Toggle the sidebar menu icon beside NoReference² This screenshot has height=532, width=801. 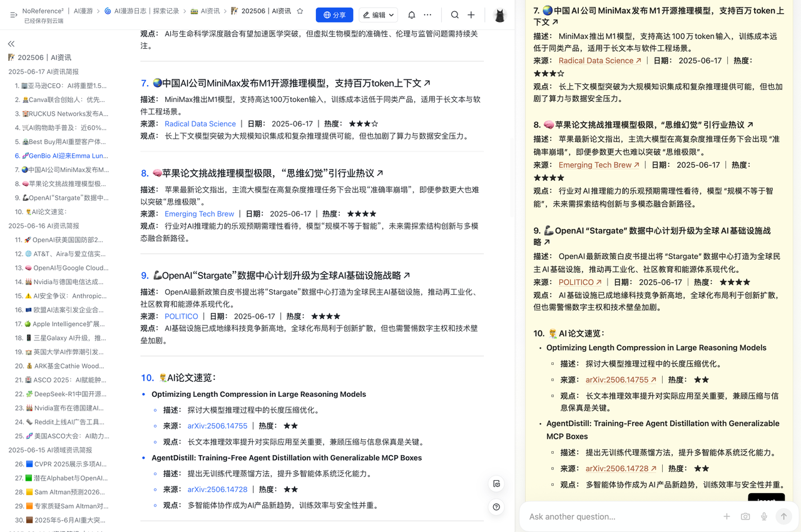pos(13,14)
